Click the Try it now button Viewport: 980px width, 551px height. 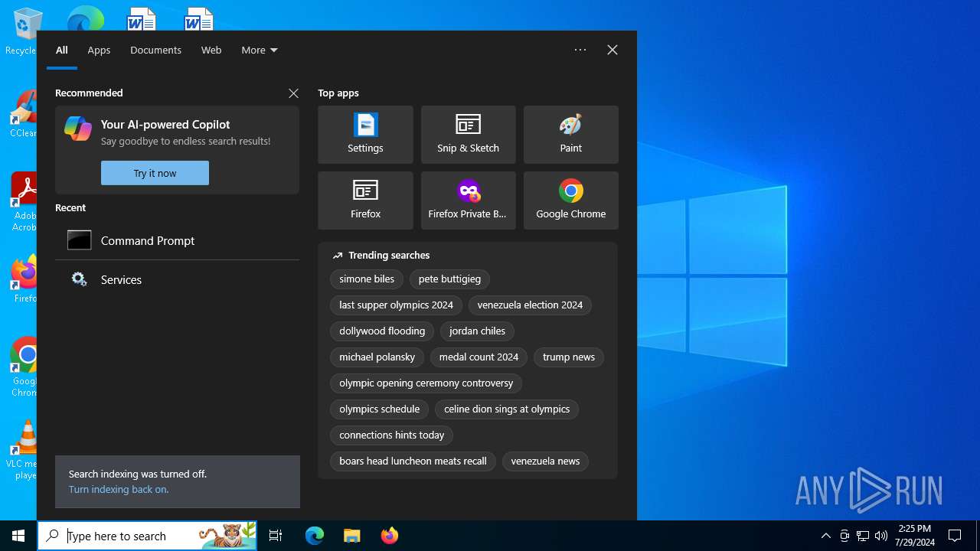pos(155,173)
